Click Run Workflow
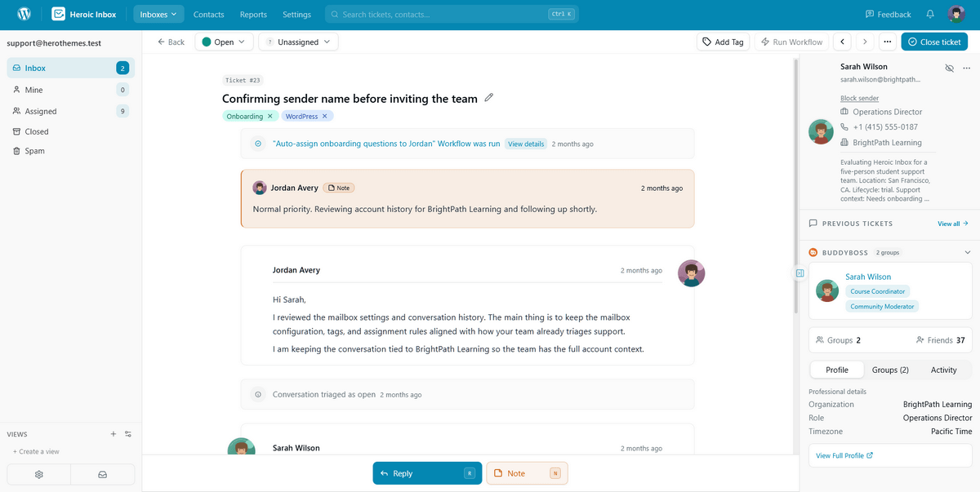The image size is (980, 492). (791, 42)
